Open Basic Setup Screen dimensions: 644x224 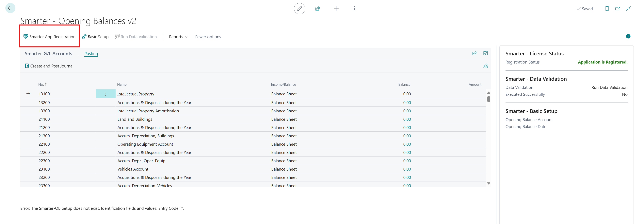pos(95,37)
